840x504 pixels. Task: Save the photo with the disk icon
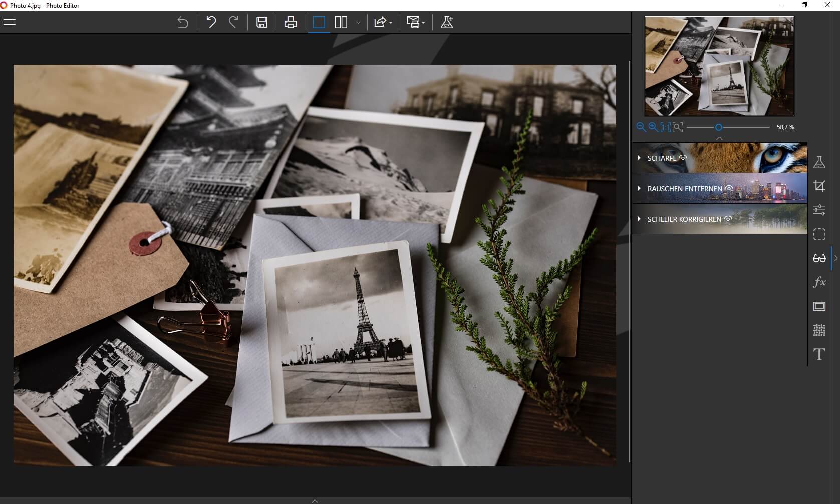tap(262, 22)
